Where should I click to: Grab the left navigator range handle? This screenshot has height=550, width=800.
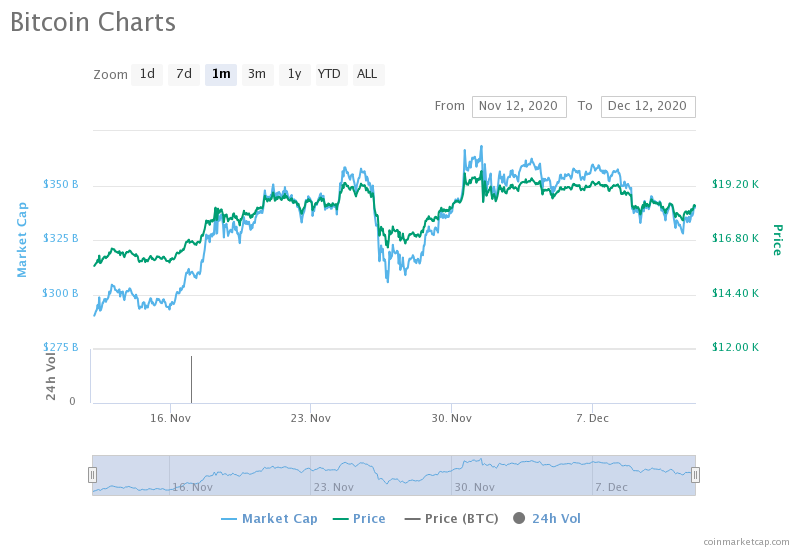pos(92,475)
